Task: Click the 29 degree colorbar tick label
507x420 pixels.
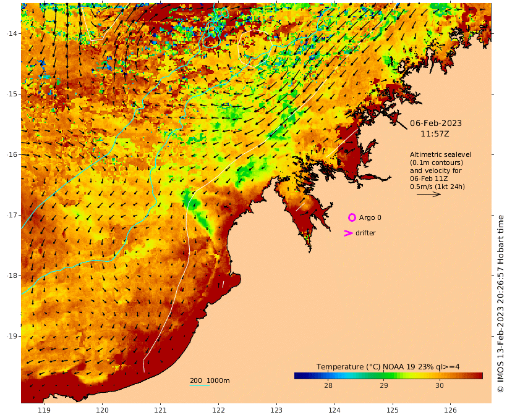Action: tap(383, 385)
